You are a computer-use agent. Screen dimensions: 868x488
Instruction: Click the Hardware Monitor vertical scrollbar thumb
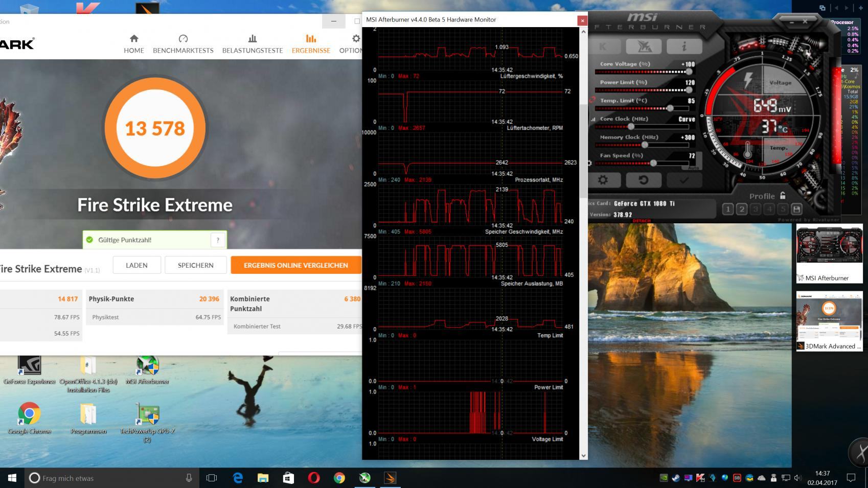click(x=583, y=151)
